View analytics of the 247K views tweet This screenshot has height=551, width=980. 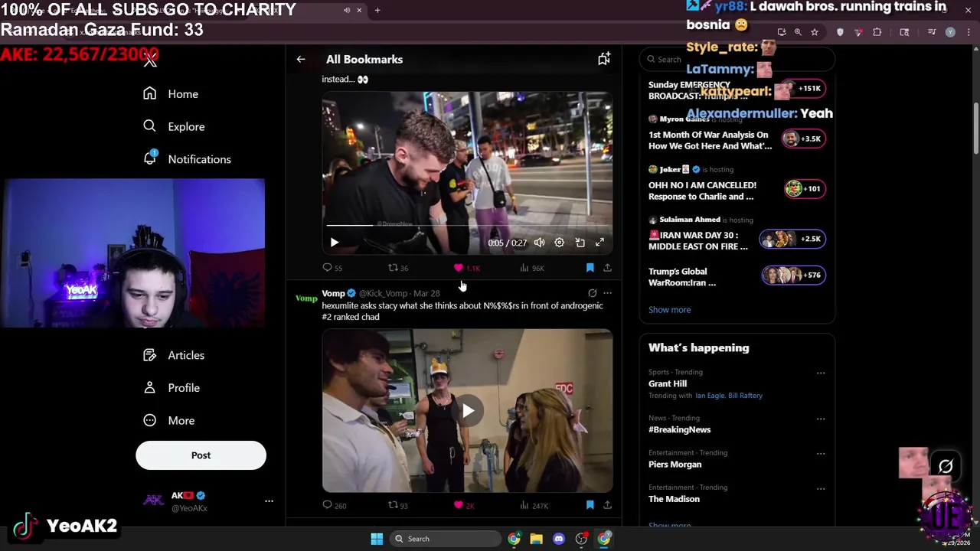click(x=534, y=505)
